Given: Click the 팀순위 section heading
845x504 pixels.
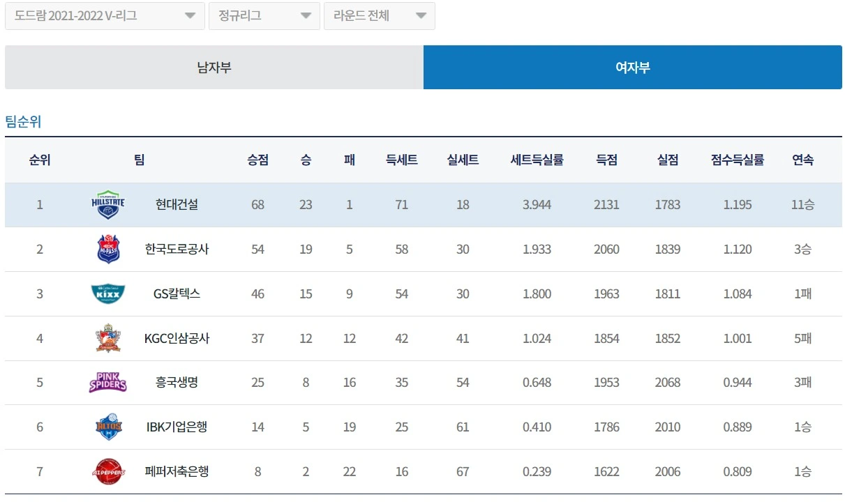Looking at the screenshot, I should [24, 122].
